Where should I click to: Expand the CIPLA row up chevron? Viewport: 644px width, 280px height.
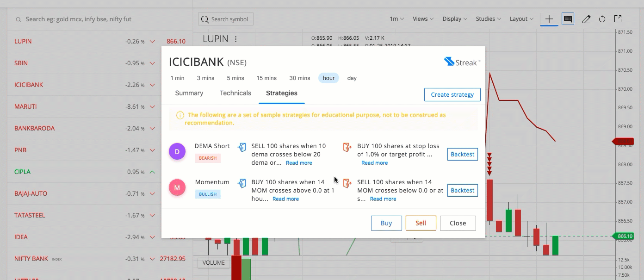(152, 172)
